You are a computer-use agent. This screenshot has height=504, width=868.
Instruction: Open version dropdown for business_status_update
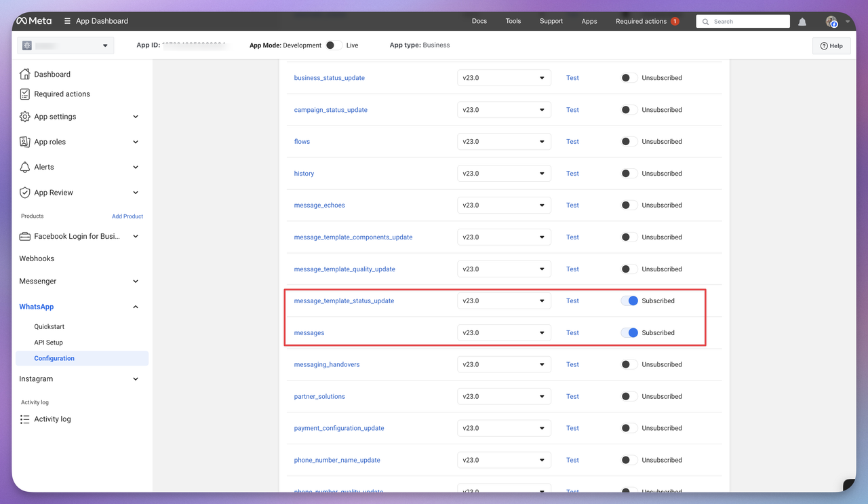click(x=504, y=78)
